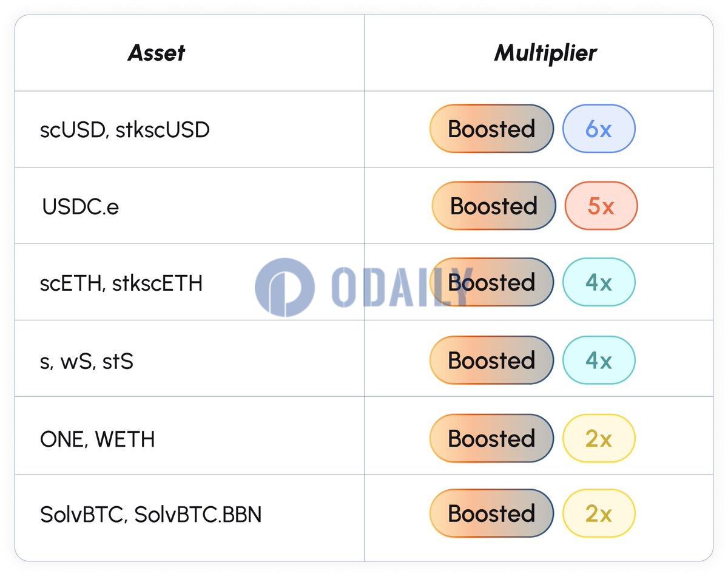Click the ODAILY watermark logo icon
The image size is (728, 576).
click(285, 287)
